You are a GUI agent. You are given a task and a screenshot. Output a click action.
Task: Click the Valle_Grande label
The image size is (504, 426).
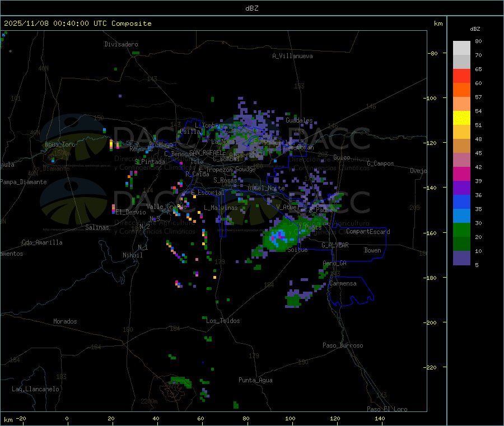click(x=166, y=207)
